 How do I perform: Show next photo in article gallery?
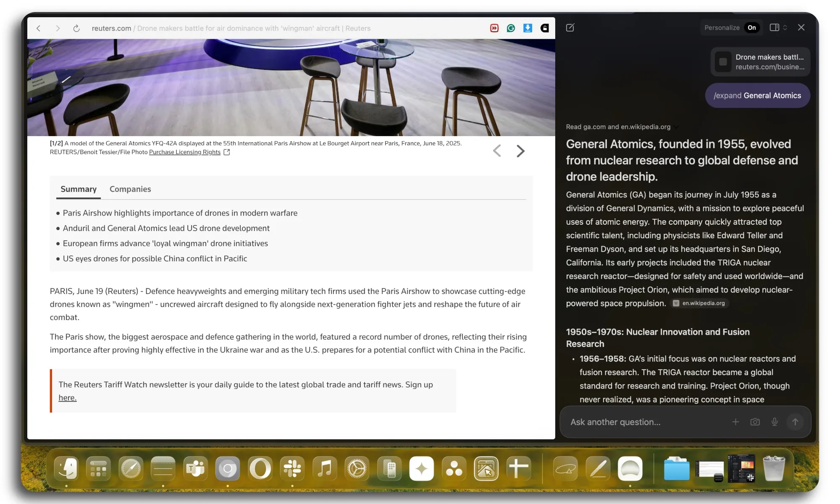tap(520, 151)
